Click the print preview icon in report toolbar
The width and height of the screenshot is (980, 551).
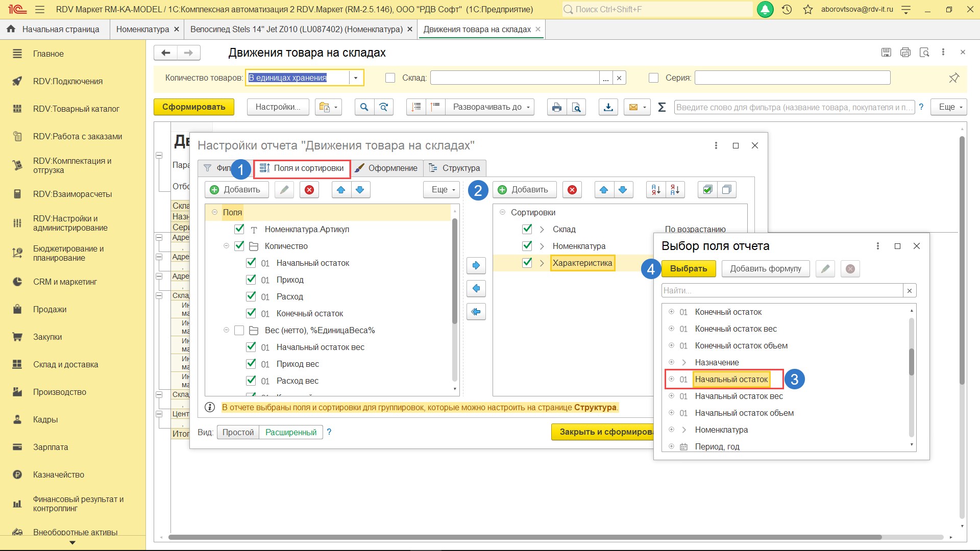click(x=576, y=107)
